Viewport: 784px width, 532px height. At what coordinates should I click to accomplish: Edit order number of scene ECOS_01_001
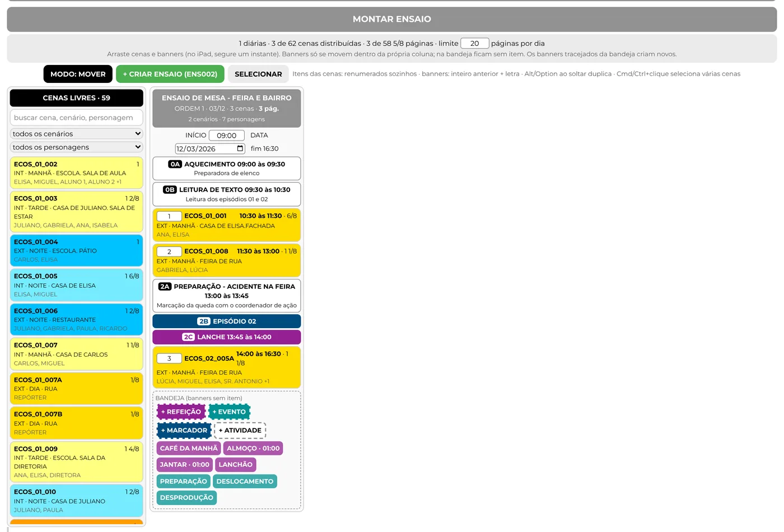coord(169,216)
